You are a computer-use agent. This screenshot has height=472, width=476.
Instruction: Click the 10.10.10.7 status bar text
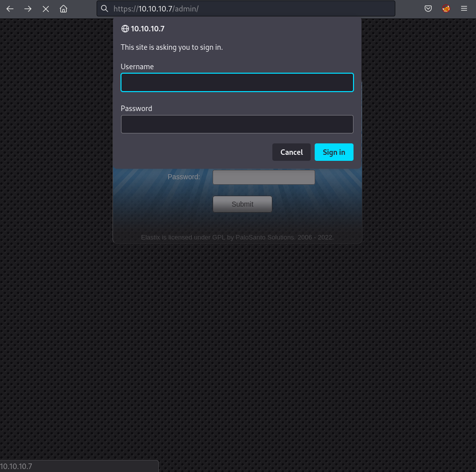coord(16,467)
